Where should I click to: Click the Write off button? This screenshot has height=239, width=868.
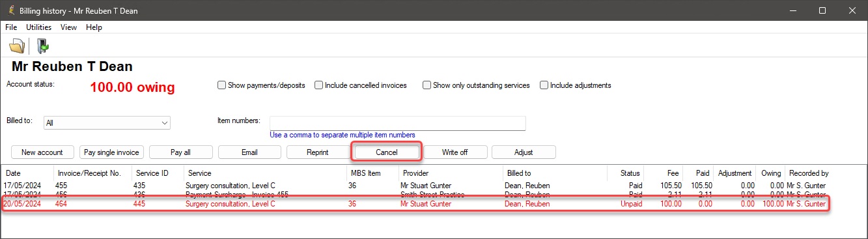tap(455, 152)
